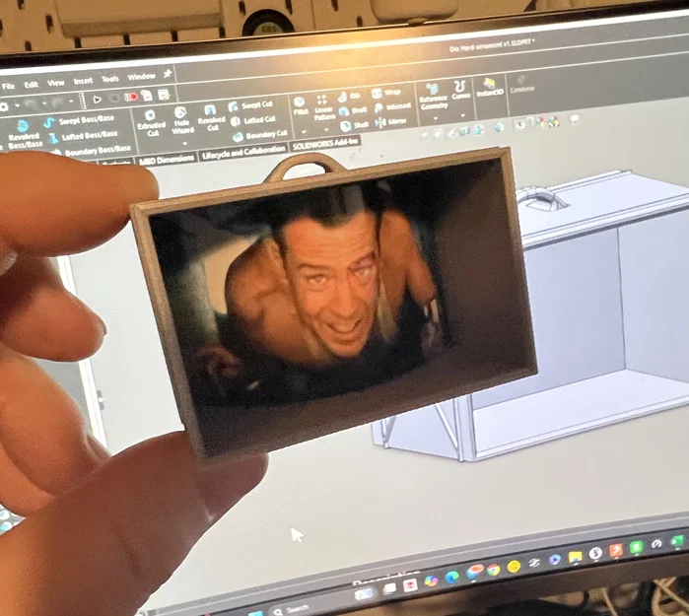The image size is (689, 616).
Task: Expand Curves dropdown arrow
Action: click(x=462, y=115)
